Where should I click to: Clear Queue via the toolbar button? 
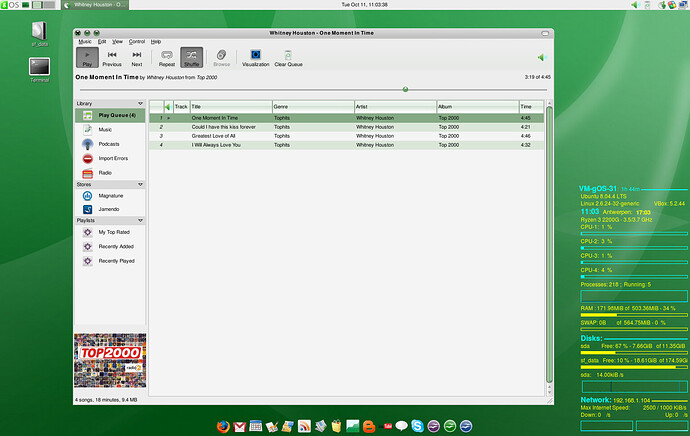tap(288, 58)
